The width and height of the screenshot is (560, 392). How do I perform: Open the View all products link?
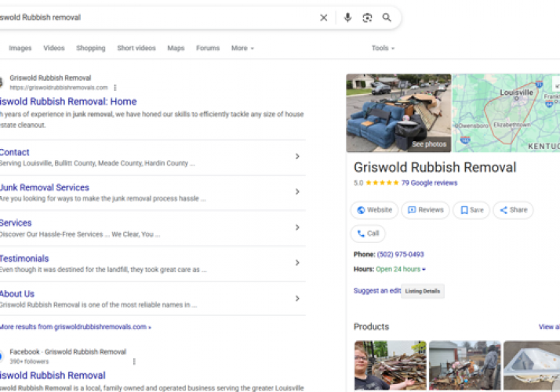click(549, 327)
